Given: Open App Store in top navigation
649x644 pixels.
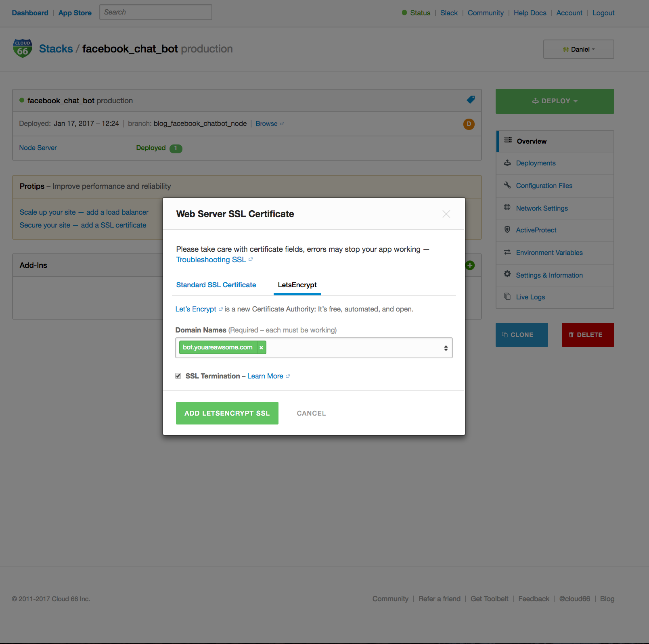Looking at the screenshot, I should point(75,13).
